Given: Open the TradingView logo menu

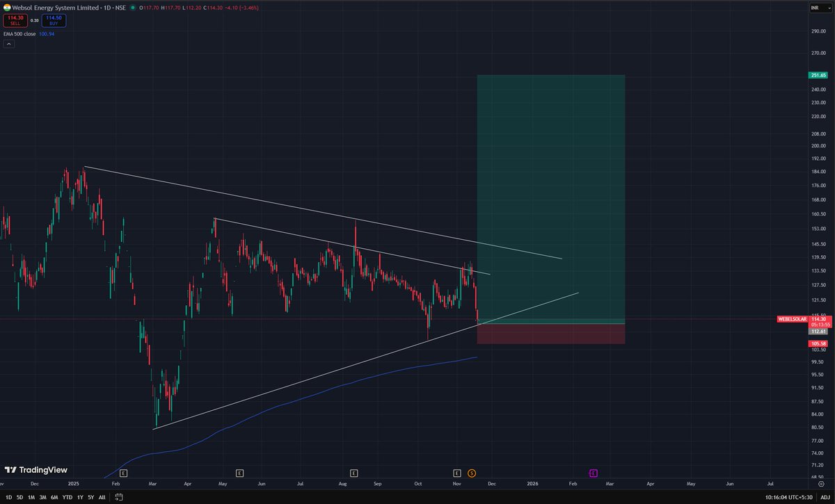Looking at the screenshot, I should 33,470.
